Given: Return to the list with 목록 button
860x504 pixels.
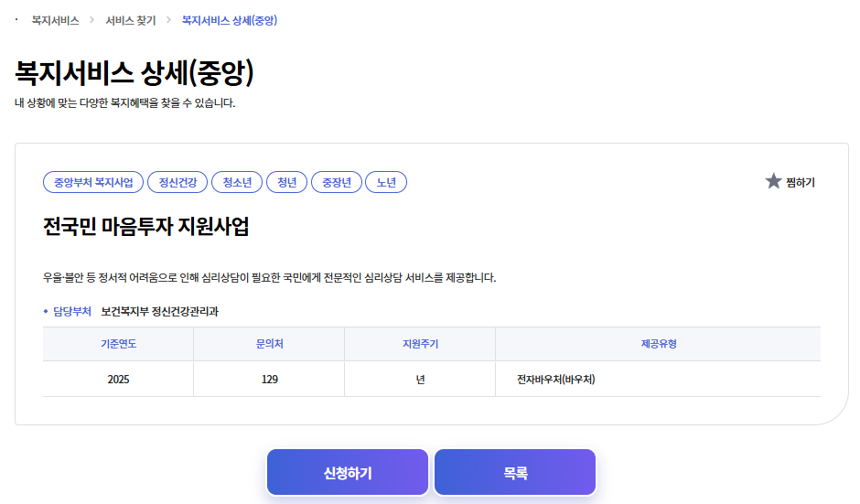Looking at the screenshot, I should (x=515, y=473).
